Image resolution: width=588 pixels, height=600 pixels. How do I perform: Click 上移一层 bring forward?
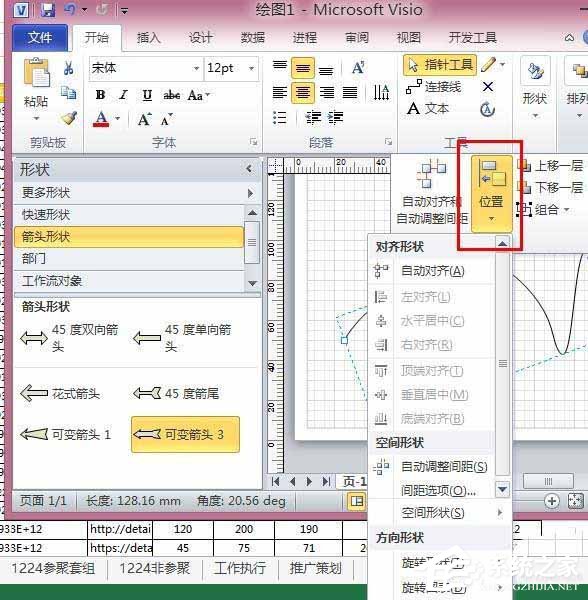pyautogui.click(x=550, y=166)
